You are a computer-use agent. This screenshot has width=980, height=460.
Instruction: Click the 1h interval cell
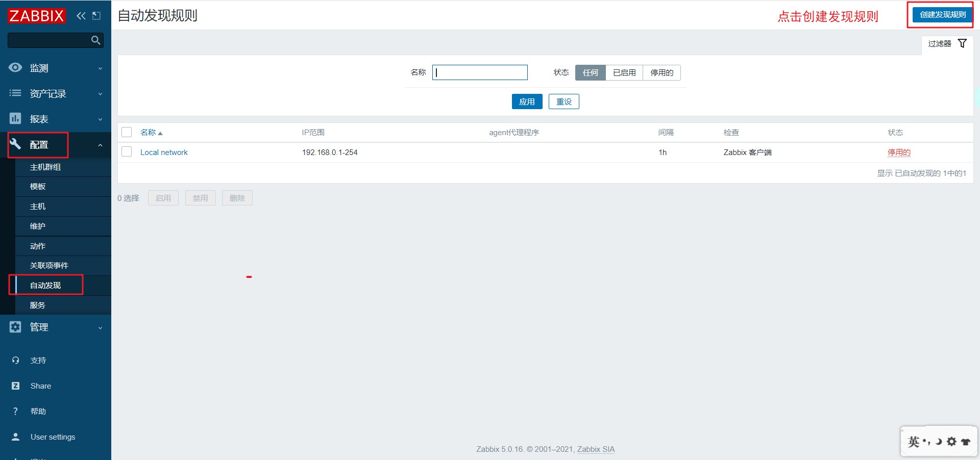pyautogui.click(x=663, y=152)
